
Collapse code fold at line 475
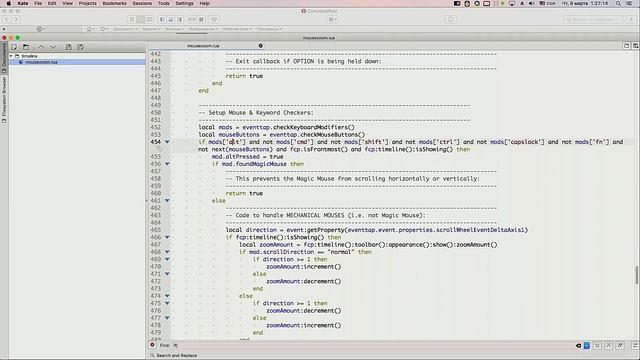(x=167, y=303)
